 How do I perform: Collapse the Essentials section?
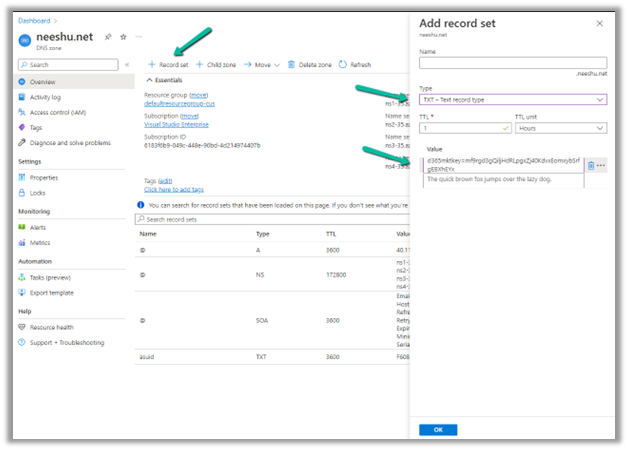(x=150, y=80)
